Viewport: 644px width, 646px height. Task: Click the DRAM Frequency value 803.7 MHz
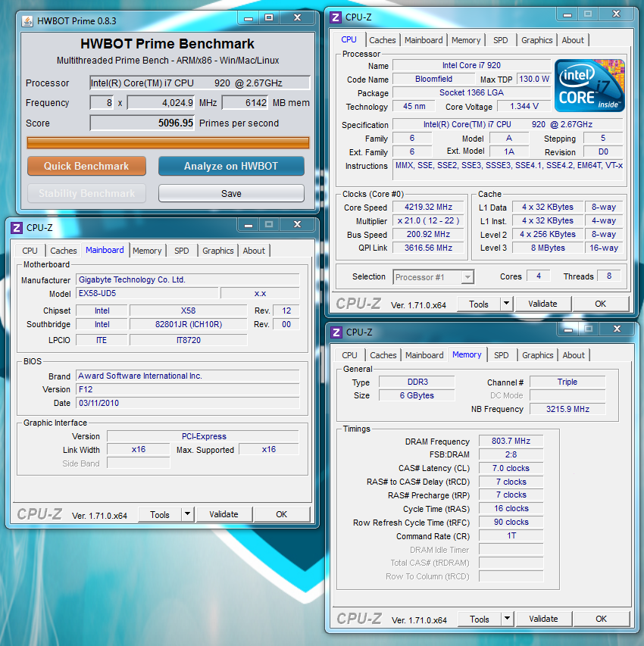pos(511,441)
